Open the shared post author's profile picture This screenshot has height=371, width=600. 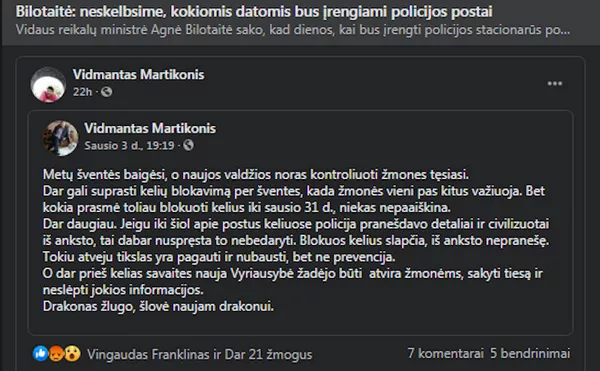[x=60, y=138]
